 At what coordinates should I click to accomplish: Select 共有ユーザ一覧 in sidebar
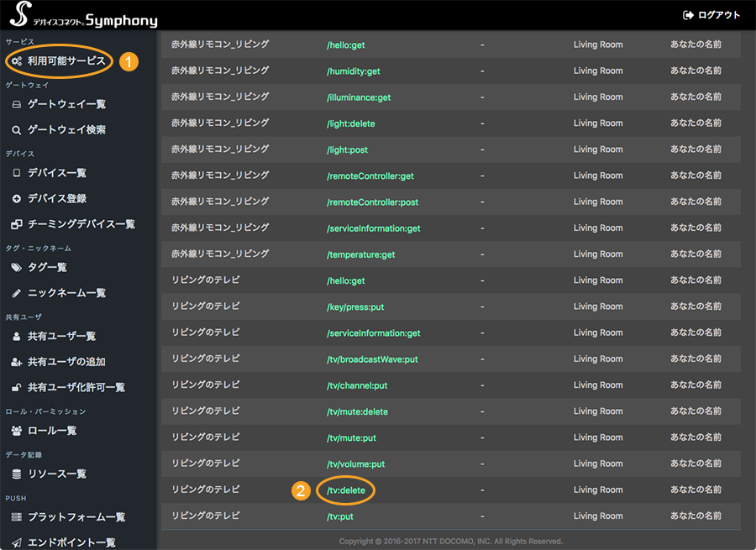61,337
